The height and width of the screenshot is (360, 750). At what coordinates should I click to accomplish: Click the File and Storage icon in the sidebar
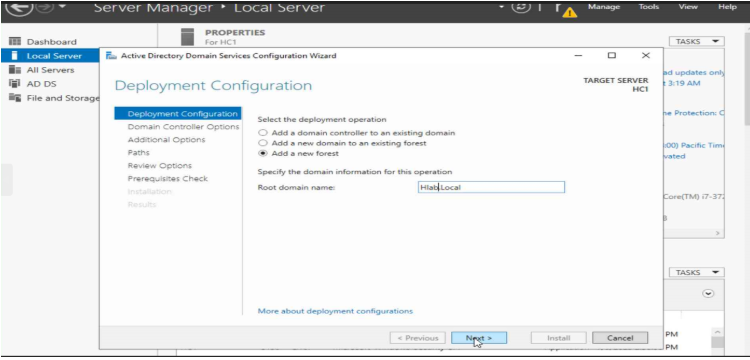click(16, 98)
